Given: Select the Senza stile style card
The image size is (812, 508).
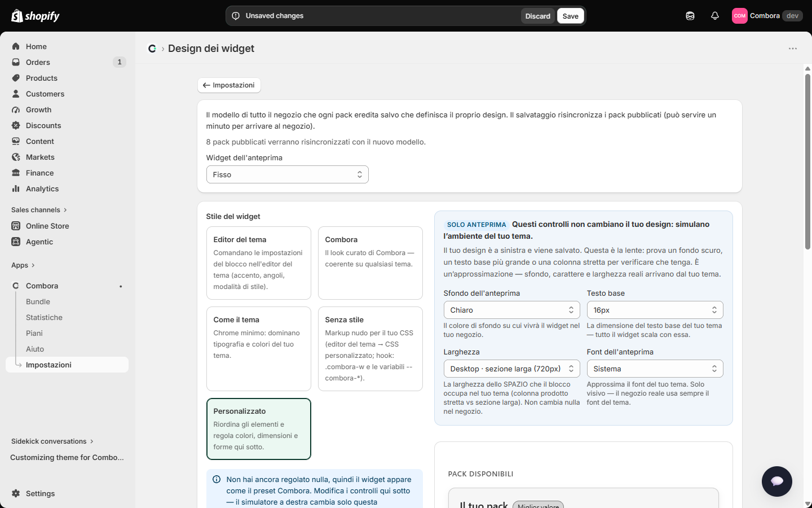Looking at the screenshot, I should point(370,349).
